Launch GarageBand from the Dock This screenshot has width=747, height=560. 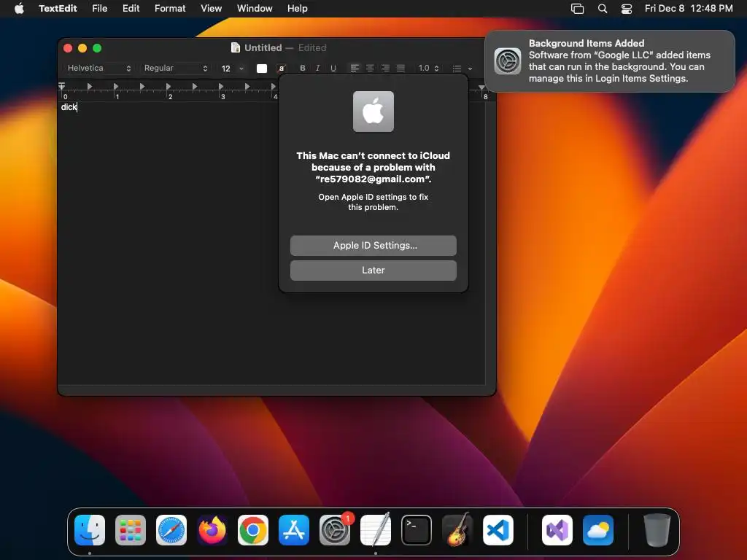[x=457, y=529]
